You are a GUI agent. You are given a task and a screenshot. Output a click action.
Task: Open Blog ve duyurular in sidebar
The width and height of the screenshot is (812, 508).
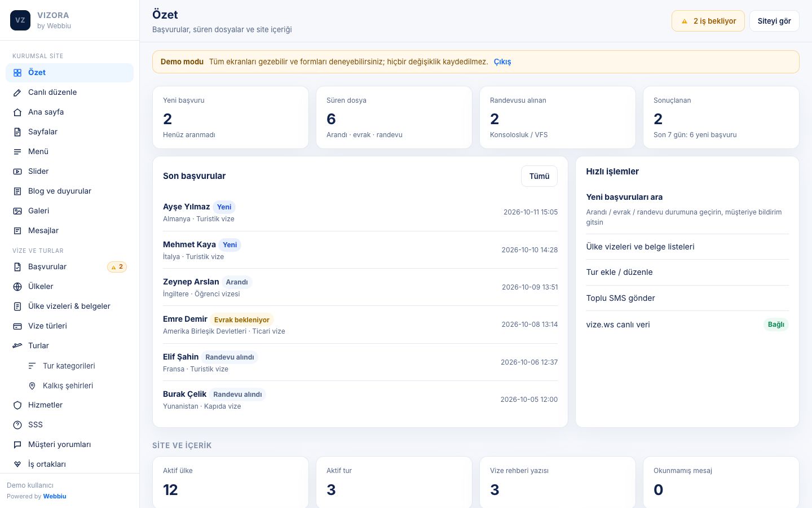coord(69,191)
